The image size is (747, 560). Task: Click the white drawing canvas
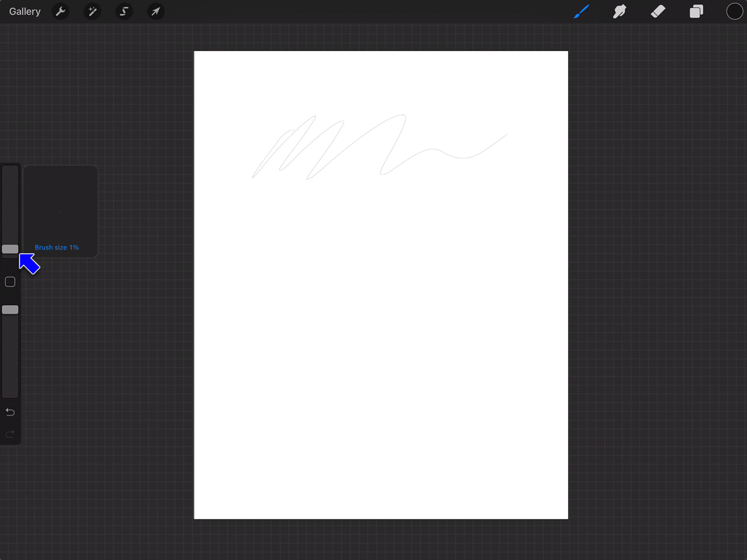click(381, 285)
